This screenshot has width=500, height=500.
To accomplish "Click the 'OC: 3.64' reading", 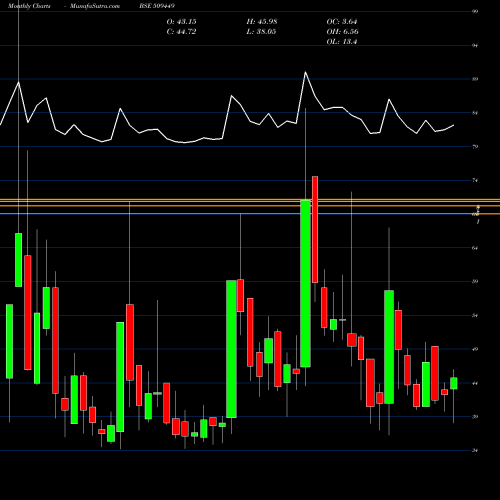I will tap(342, 22).
